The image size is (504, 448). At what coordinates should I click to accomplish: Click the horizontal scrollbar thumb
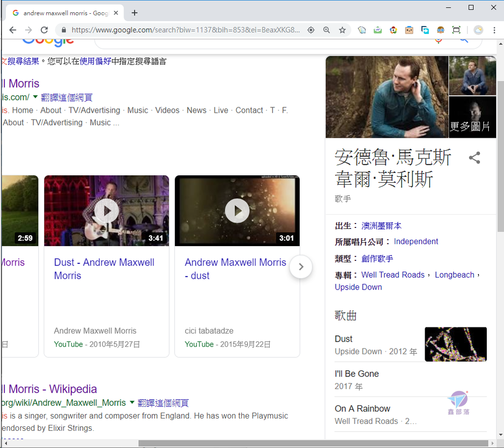[x=314, y=443]
